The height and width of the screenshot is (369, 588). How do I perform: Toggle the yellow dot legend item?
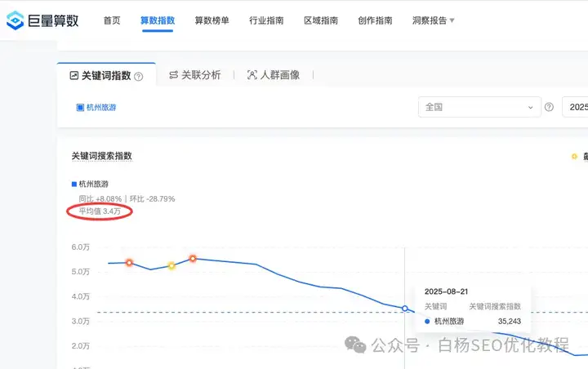pos(575,156)
